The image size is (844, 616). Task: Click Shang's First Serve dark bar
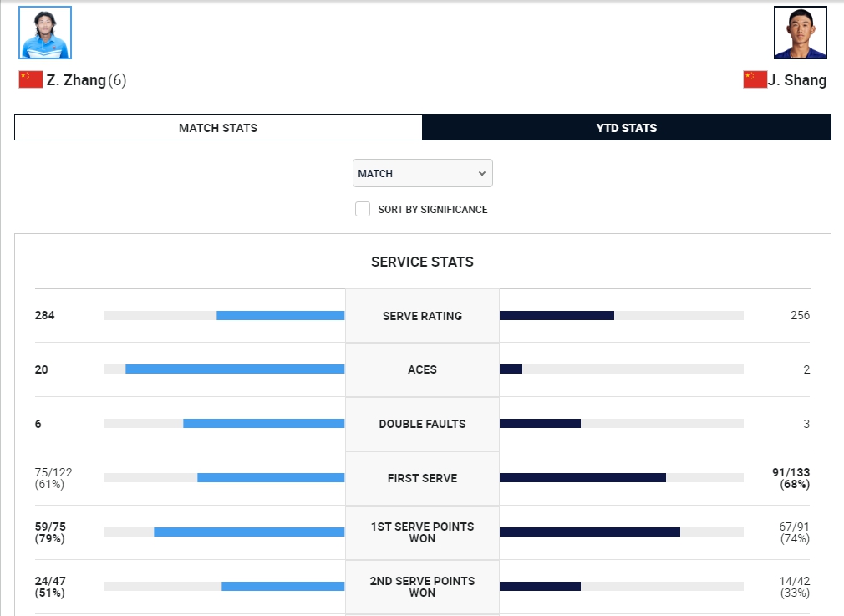[582, 478]
